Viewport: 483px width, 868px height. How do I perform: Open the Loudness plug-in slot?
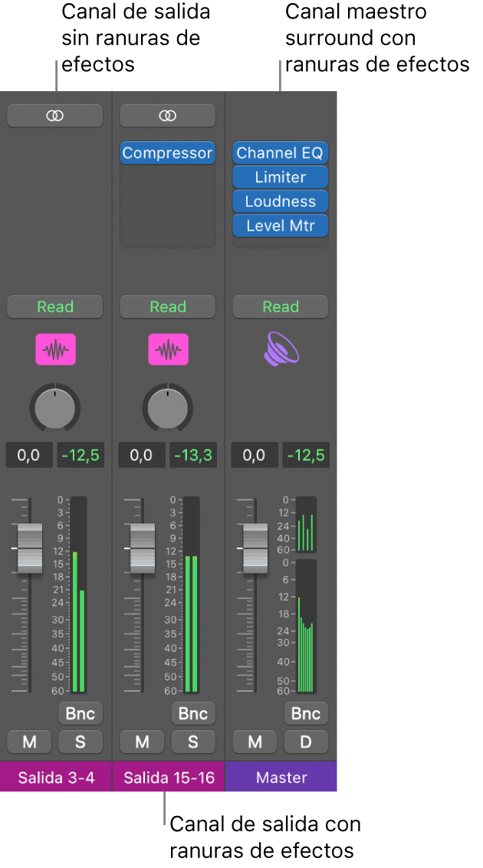coord(281,201)
